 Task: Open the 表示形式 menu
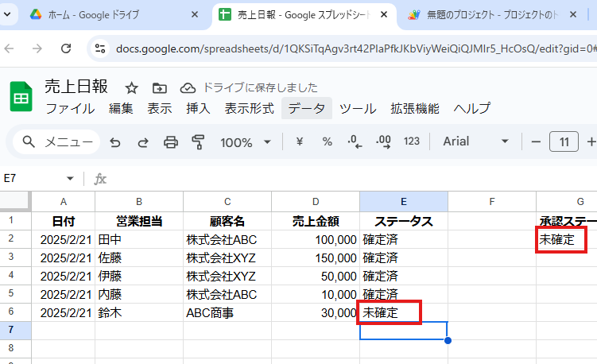point(249,109)
